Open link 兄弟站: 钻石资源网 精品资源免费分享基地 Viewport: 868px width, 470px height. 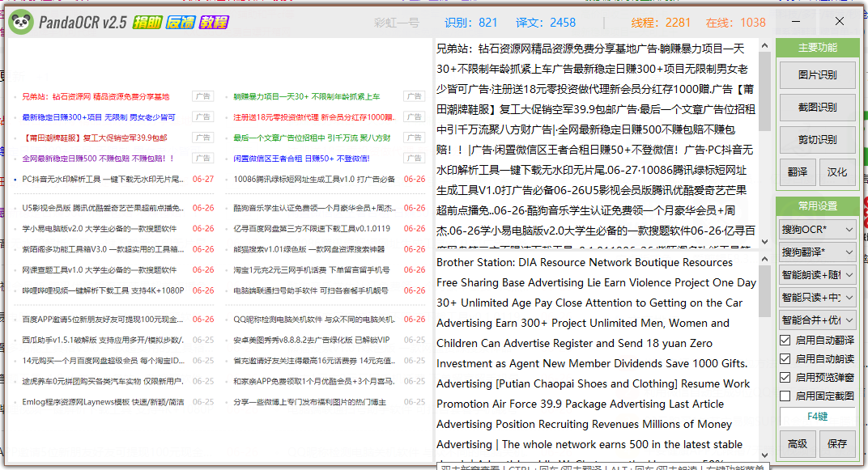point(96,97)
